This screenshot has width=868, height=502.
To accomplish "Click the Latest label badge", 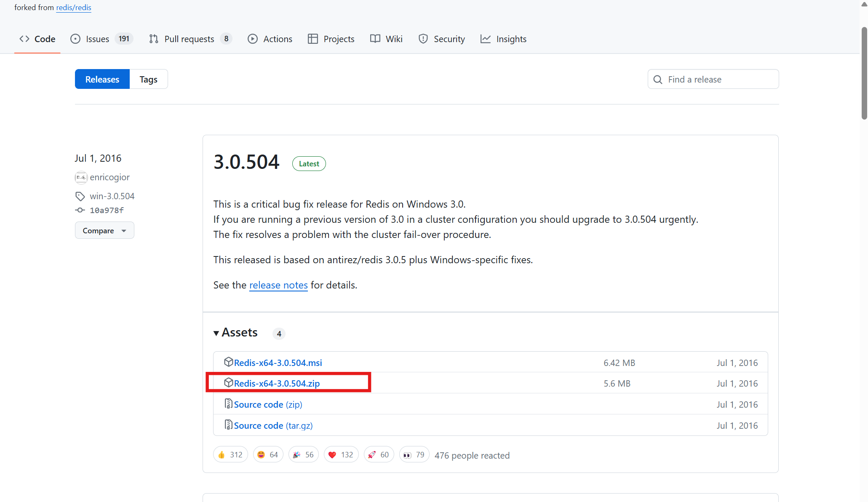I will pos(309,164).
